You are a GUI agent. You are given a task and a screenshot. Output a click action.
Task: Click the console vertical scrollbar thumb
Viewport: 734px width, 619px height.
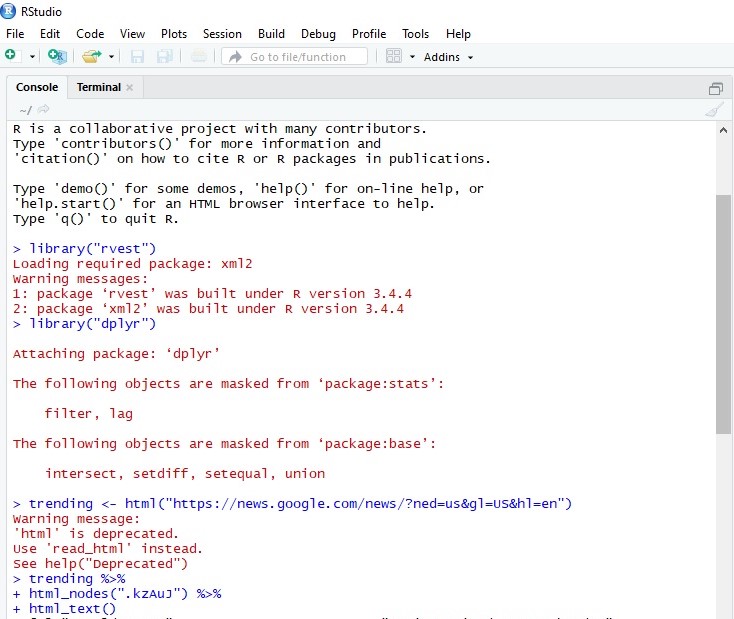coord(723,314)
